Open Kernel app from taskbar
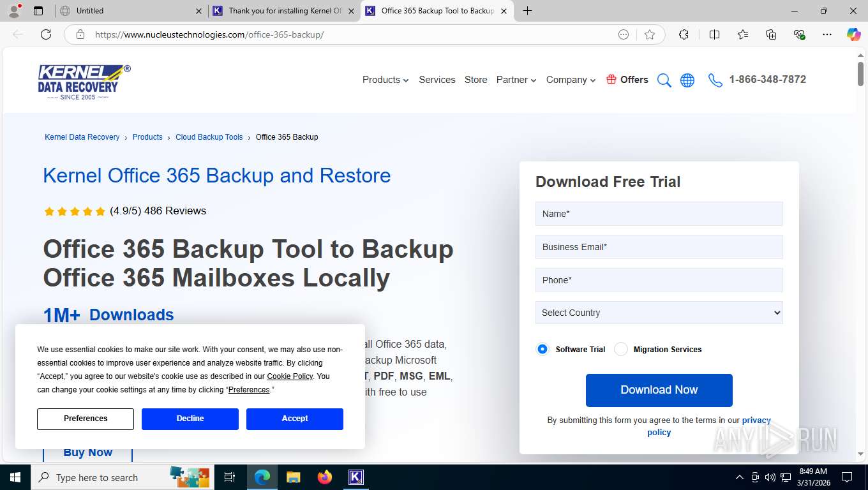 click(x=355, y=477)
